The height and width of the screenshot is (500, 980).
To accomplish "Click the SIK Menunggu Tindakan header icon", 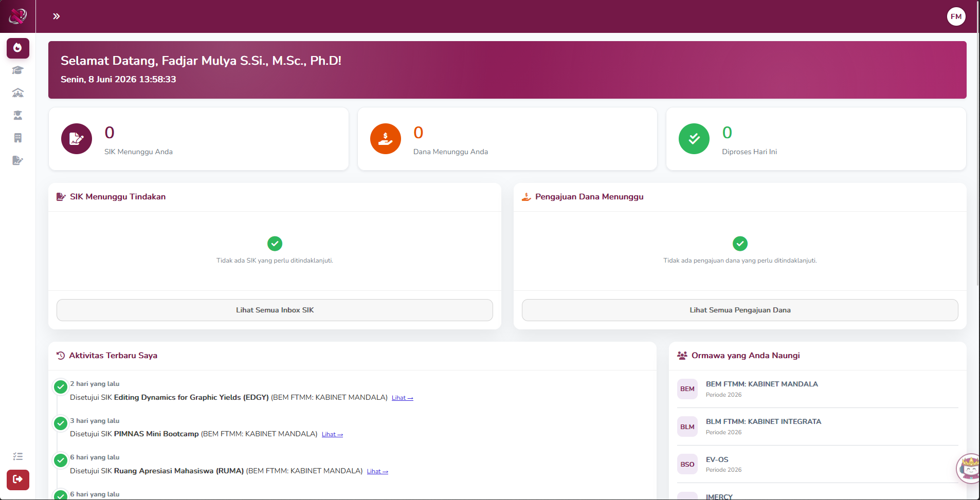I will (61, 197).
